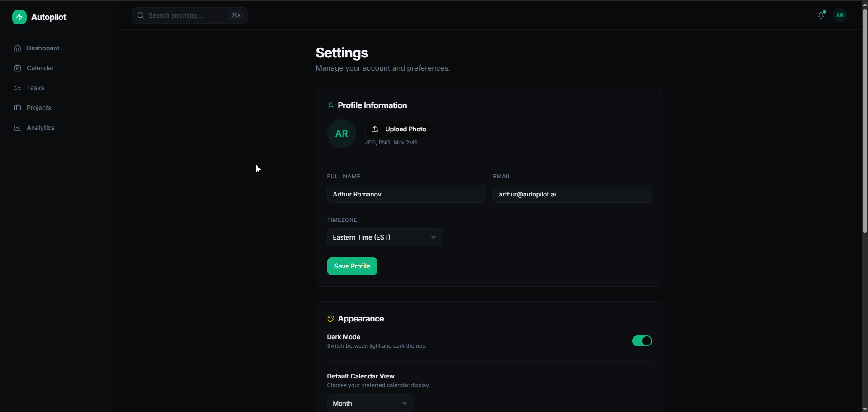Click the Tasks checklist icon
868x412 pixels.
18,88
